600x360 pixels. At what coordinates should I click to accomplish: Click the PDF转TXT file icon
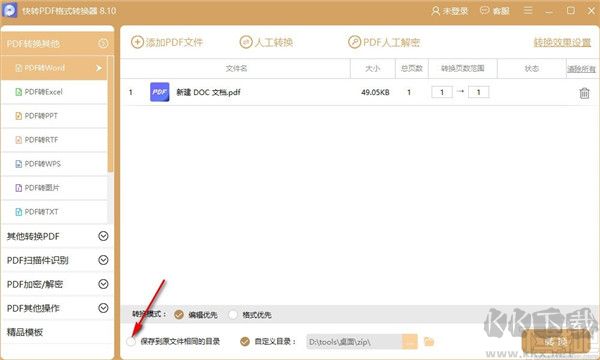[18, 212]
